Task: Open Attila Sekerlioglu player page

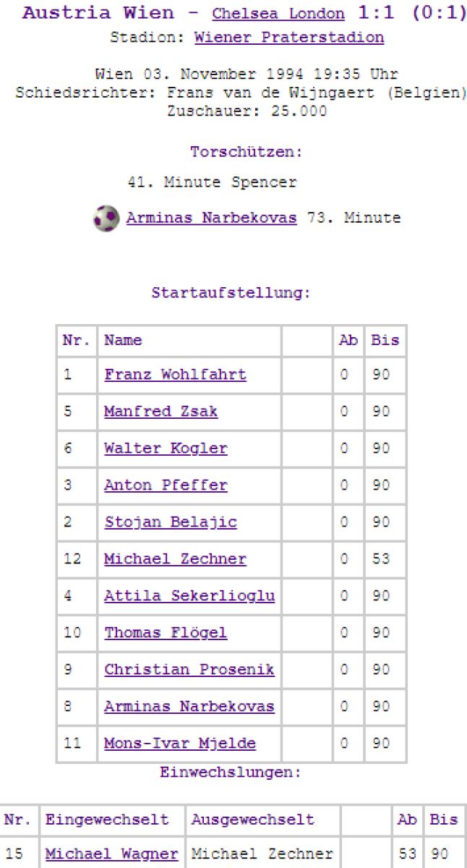Action: 189,596
